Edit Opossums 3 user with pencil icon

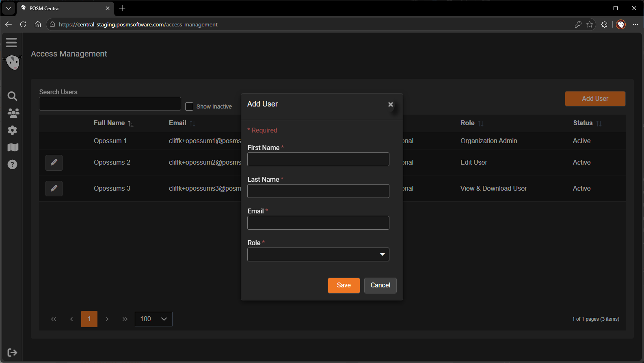coord(54,189)
